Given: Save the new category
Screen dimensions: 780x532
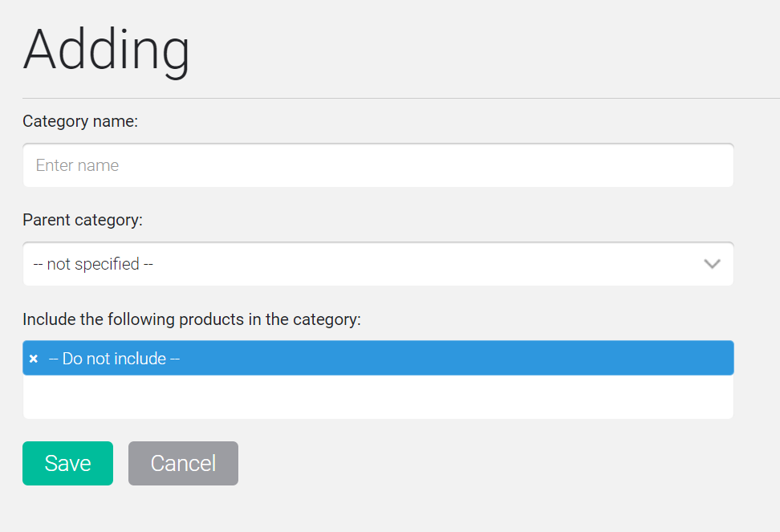Looking at the screenshot, I should pyautogui.click(x=67, y=463).
